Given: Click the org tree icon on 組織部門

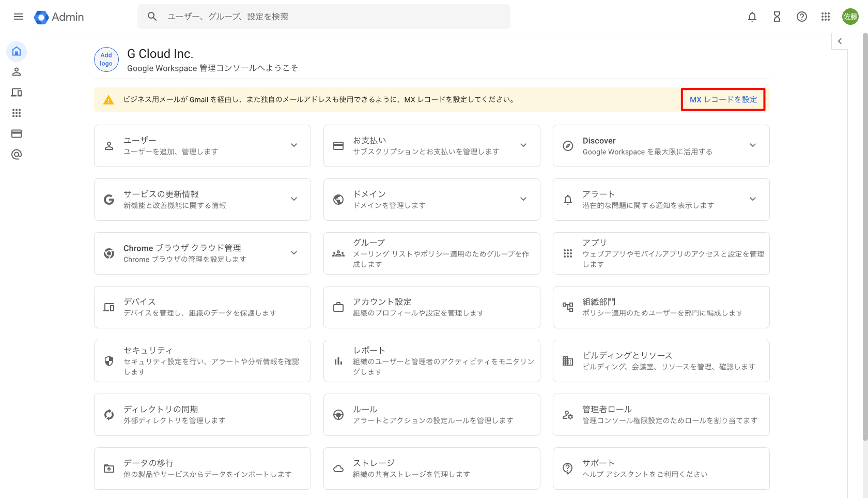Looking at the screenshot, I should point(568,307).
